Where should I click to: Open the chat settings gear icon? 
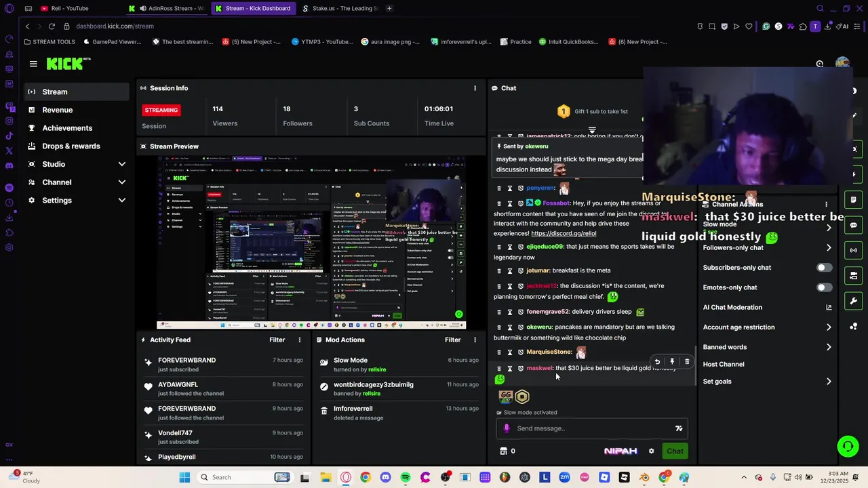[651, 451]
